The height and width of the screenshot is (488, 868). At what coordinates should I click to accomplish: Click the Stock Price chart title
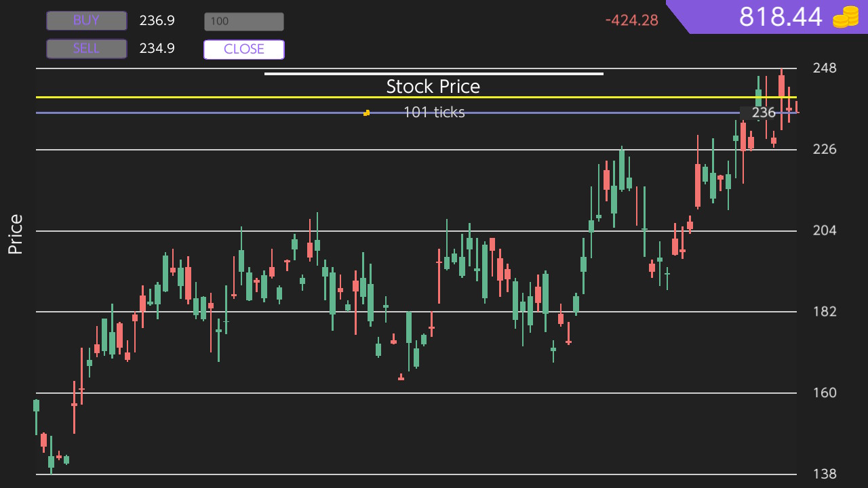click(433, 86)
